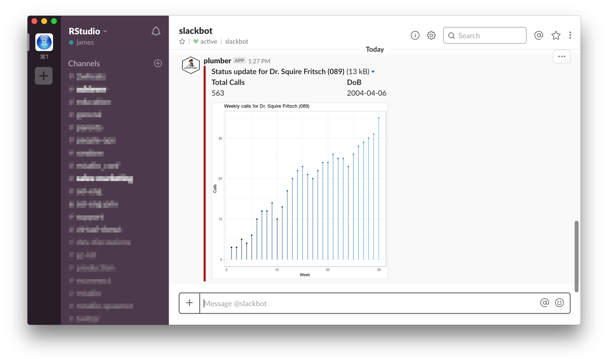Image resolution: width=608 pixels, height=364 pixels.
Task: Expand the status update attachment dropdown
Action: click(373, 72)
